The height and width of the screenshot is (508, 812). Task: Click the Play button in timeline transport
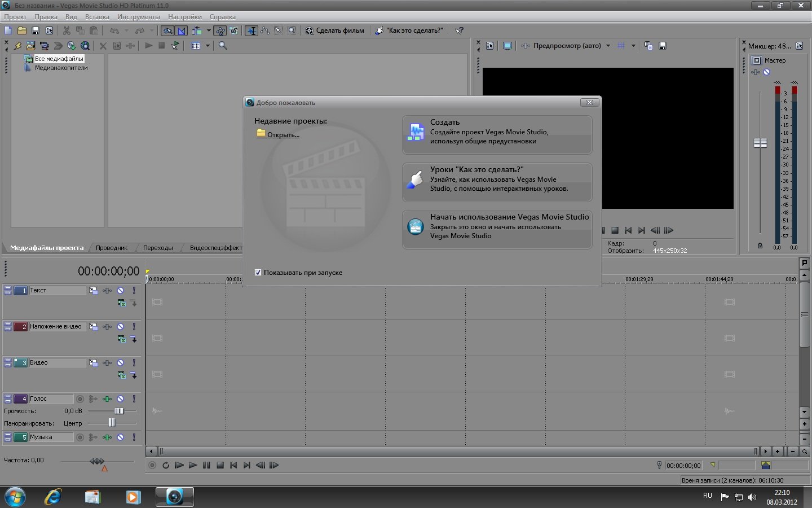(193, 466)
